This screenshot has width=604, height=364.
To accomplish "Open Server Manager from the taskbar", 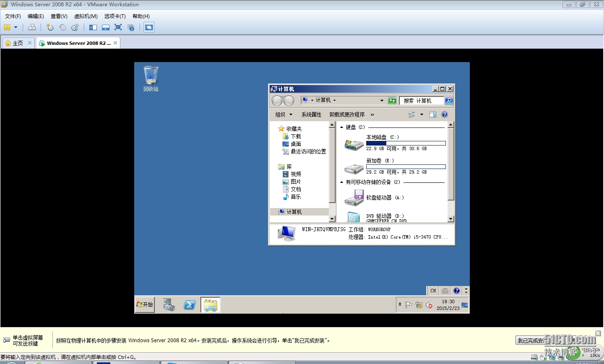I will pyautogui.click(x=169, y=304).
